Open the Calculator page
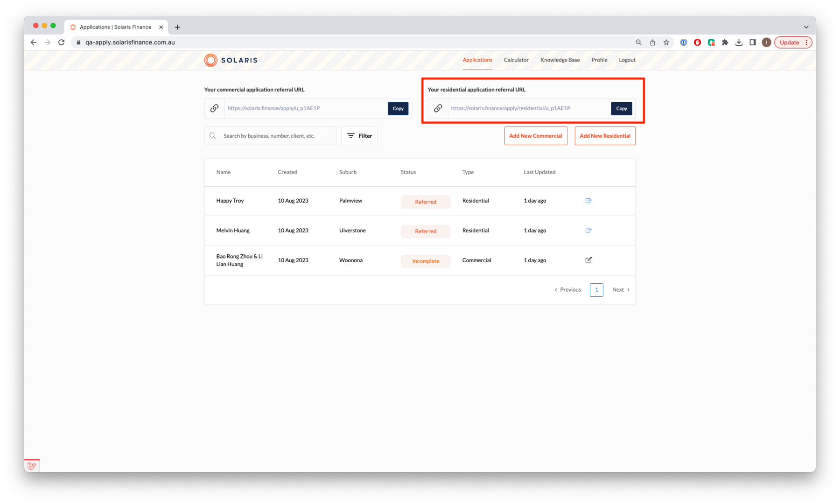The height and width of the screenshot is (504, 840). pyautogui.click(x=516, y=60)
